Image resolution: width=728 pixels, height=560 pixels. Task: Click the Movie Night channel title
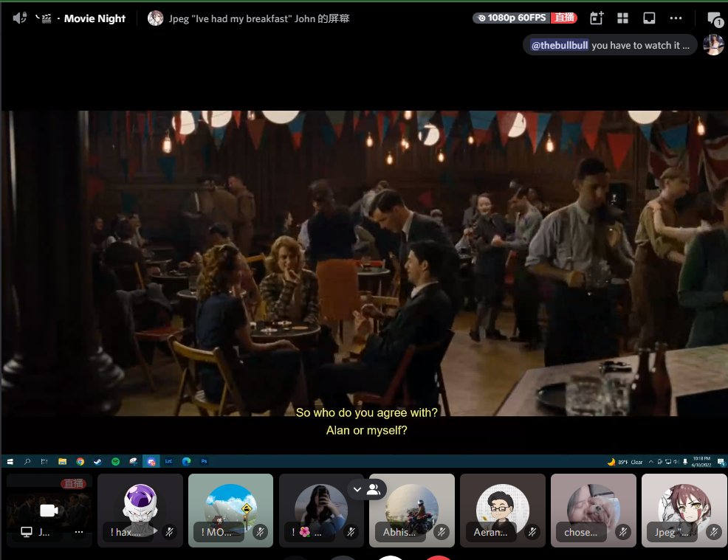coord(95,18)
